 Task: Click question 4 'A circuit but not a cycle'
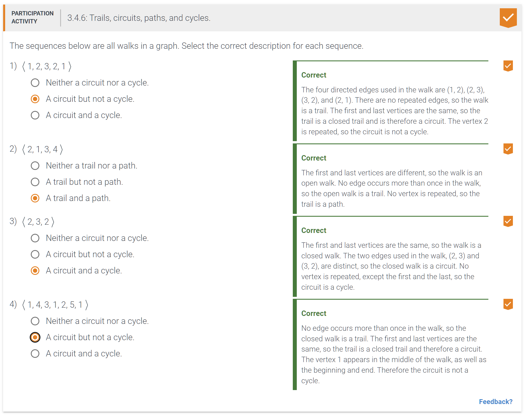pos(35,337)
